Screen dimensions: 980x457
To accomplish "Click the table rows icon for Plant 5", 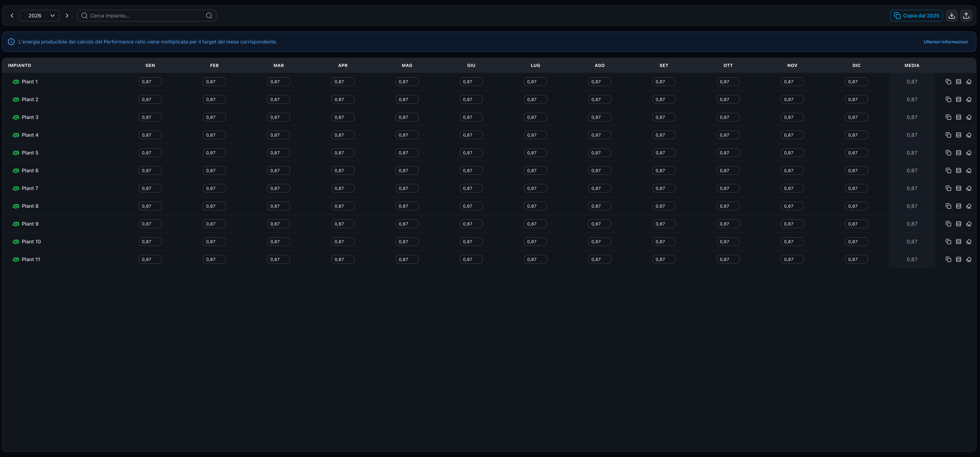I will point(958,153).
